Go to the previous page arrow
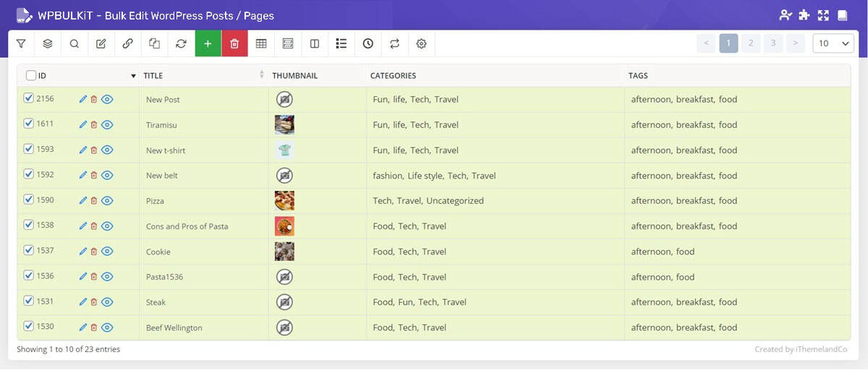 pyautogui.click(x=706, y=43)
